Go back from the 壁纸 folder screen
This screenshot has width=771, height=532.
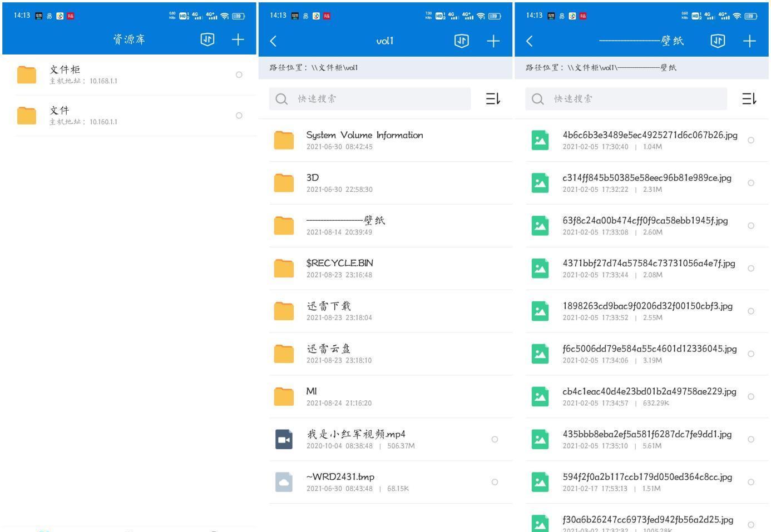(x=530, y=41)
